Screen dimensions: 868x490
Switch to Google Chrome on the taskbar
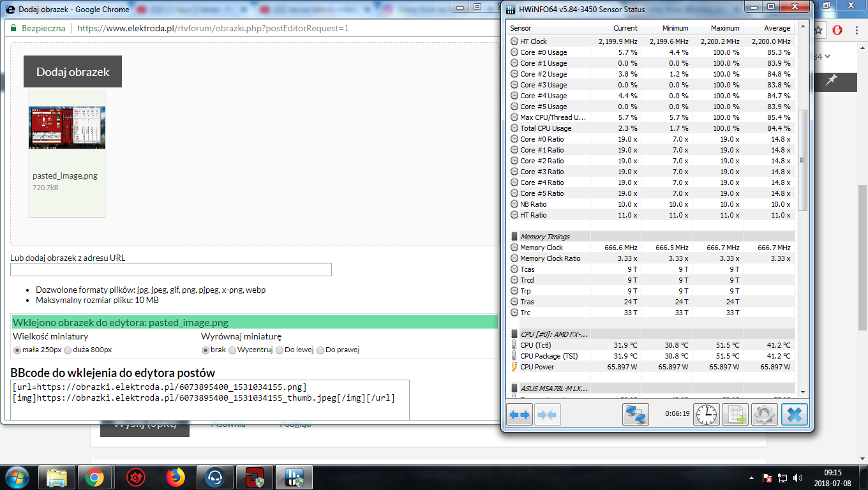point(95,477)
